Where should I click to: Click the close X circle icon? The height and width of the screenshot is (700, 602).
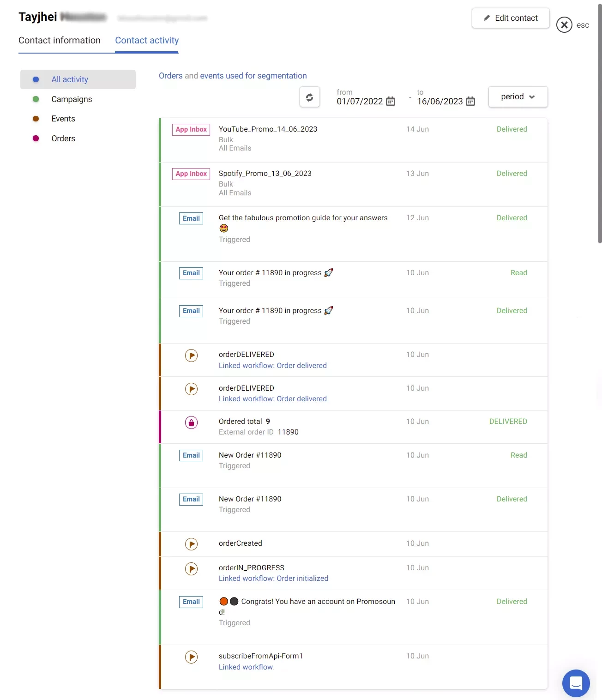click(x=564, y=25)
